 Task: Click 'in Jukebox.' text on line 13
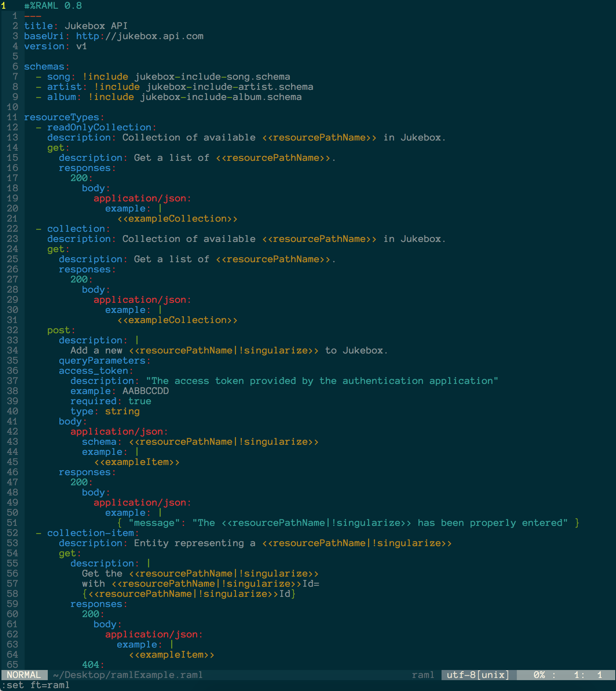click(x=414, y=137)
